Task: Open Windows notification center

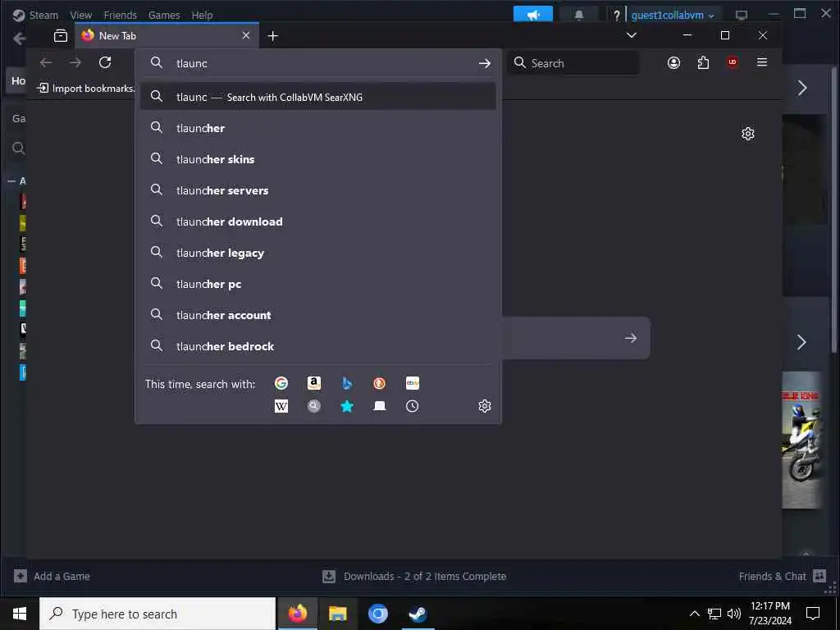Action: (813, 614)
